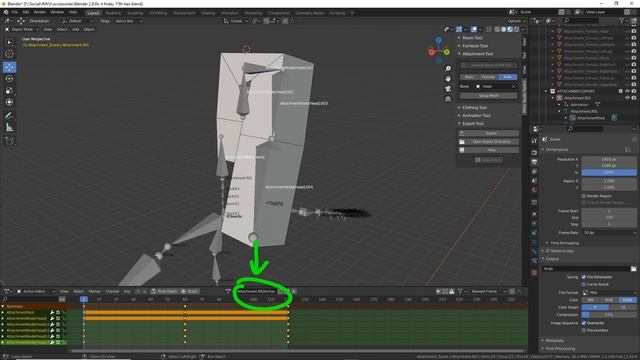Toggle camera view with the camera icon
This screenshot has height=360, width=640.
(448, 89)
